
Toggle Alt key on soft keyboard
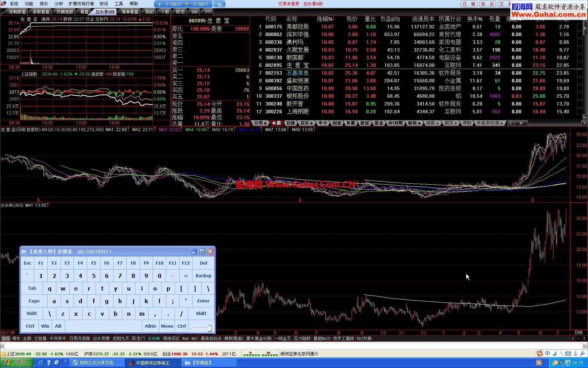pyautogui.click(x=58, y=326)
